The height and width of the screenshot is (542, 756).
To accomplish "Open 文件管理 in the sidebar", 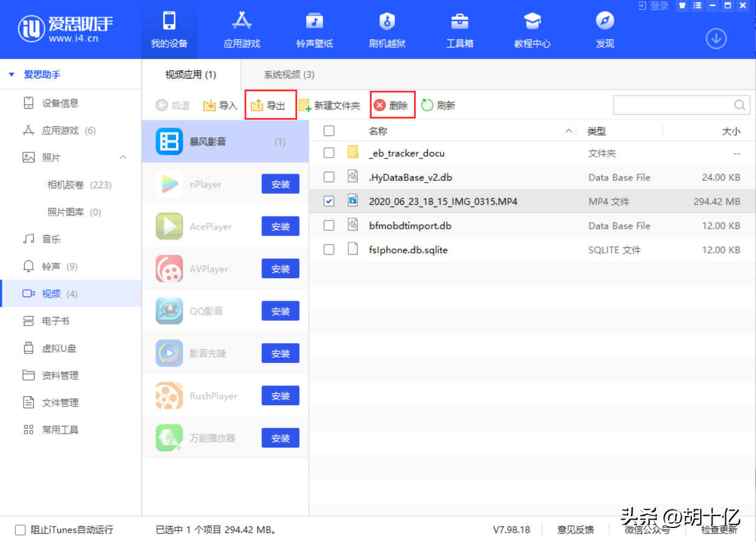I will [71, 403].
